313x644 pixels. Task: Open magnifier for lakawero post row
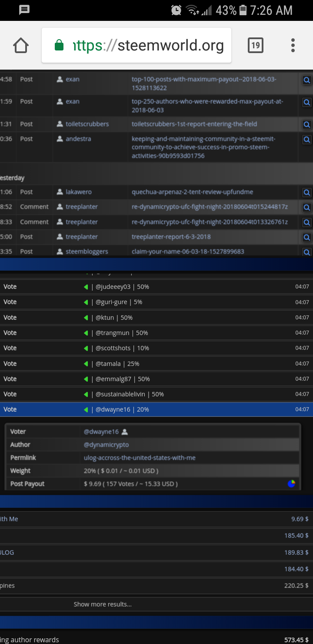tap(307, 192)
